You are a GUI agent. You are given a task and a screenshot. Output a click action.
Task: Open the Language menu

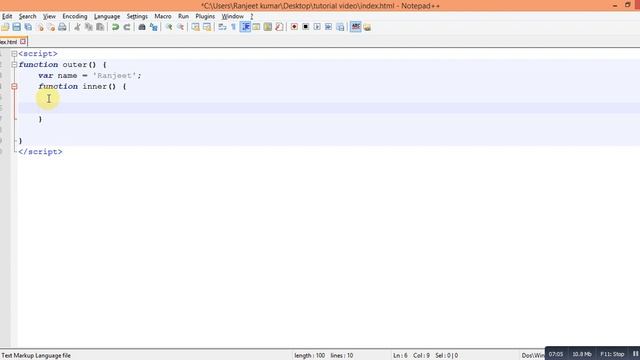pos(107,16)
